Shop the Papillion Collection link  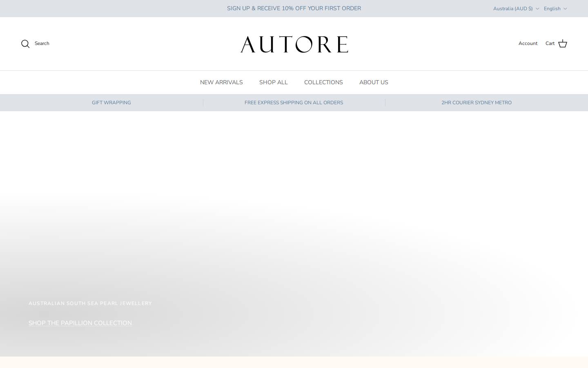[x=80, y=323]
